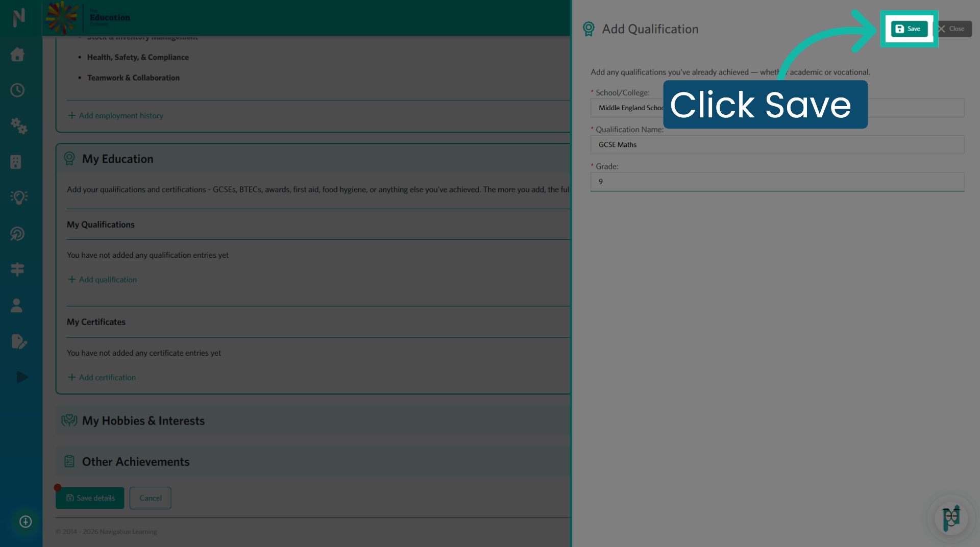Open the target goals icon in the sidebar
Screen dimensions: 980x547
pos(17,233)
